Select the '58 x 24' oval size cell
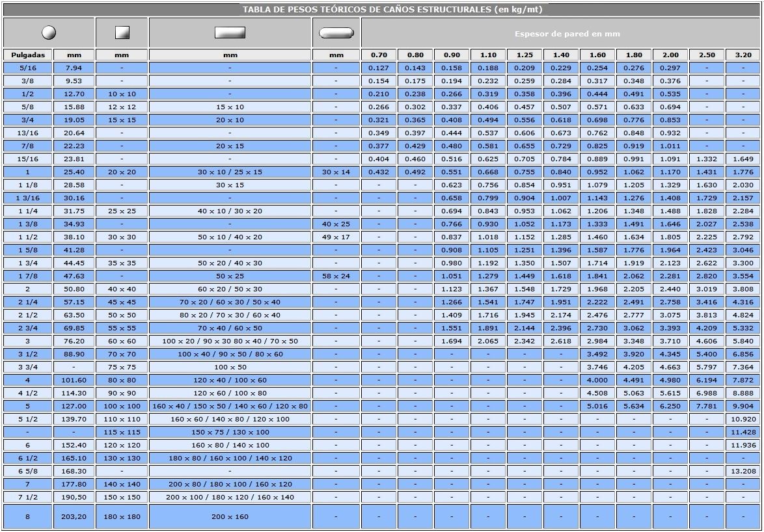The height and width of the screenshot is (532, 764). (x=336, y=276)
